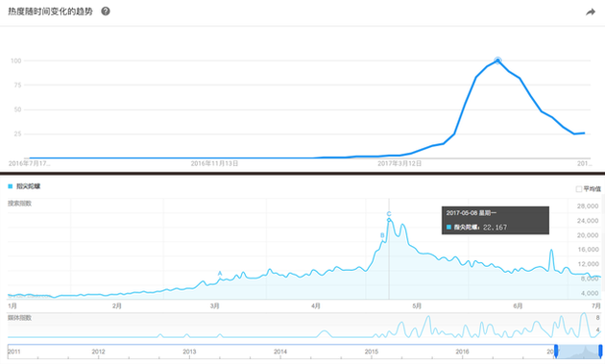
Task: Click the 2017年3月12日 date label
Action: pyautogui.click(x=399, y=163)
